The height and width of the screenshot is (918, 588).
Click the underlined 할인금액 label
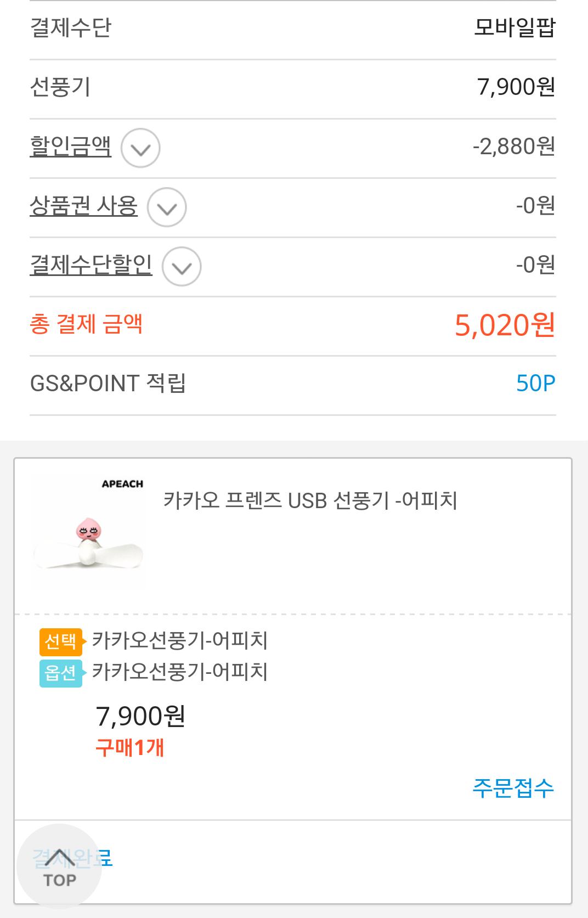71,146
